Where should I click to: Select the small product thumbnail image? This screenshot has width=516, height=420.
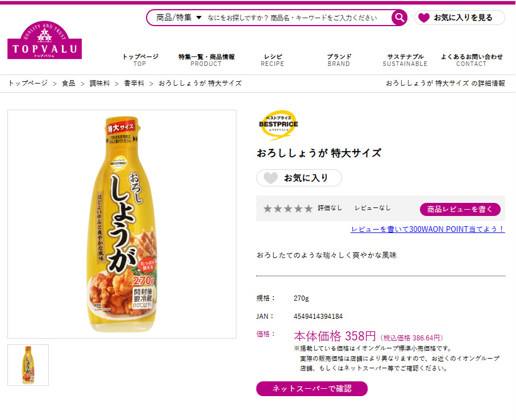[x=28, y=365]
